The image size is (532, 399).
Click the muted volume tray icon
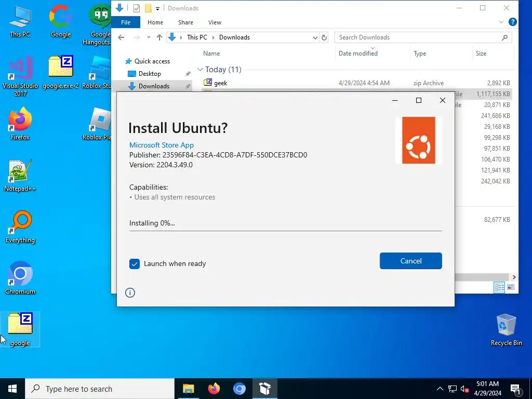465,389
